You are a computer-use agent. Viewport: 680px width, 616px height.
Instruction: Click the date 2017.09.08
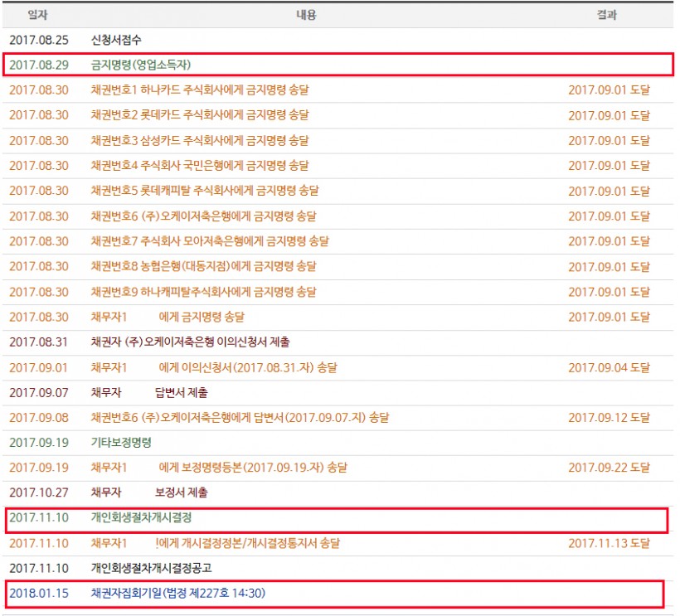pos(39,418)
